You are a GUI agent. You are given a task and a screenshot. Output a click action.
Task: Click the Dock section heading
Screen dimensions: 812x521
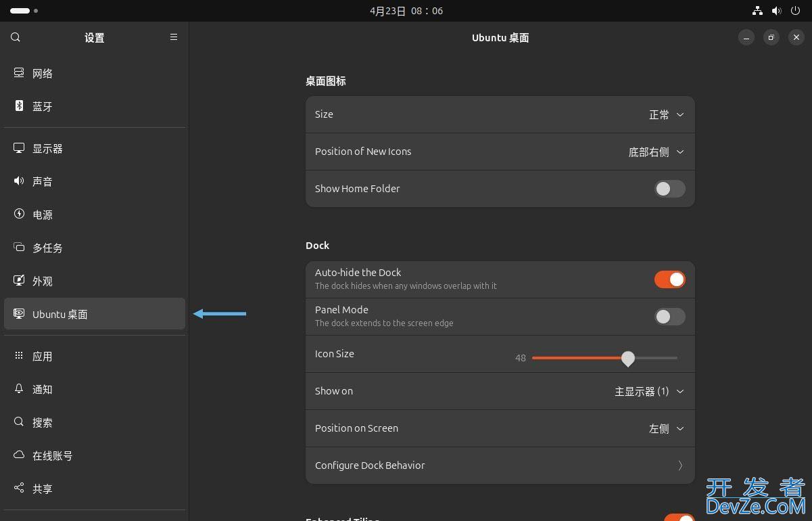click(318, 246)
